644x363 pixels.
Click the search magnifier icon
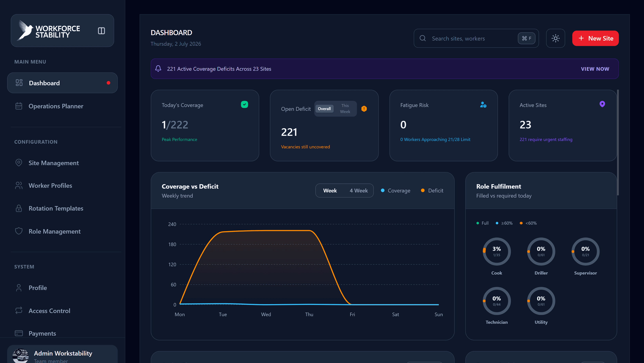click(x=423, y=38)
